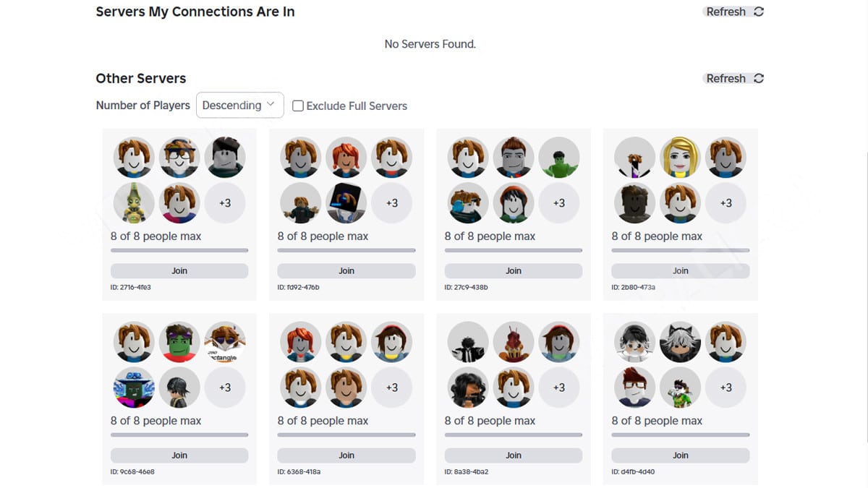This screenshot has height=488, width=868.
Task: Click Refresh icon for Servers My Connections Are In
Action: point(758,12)
